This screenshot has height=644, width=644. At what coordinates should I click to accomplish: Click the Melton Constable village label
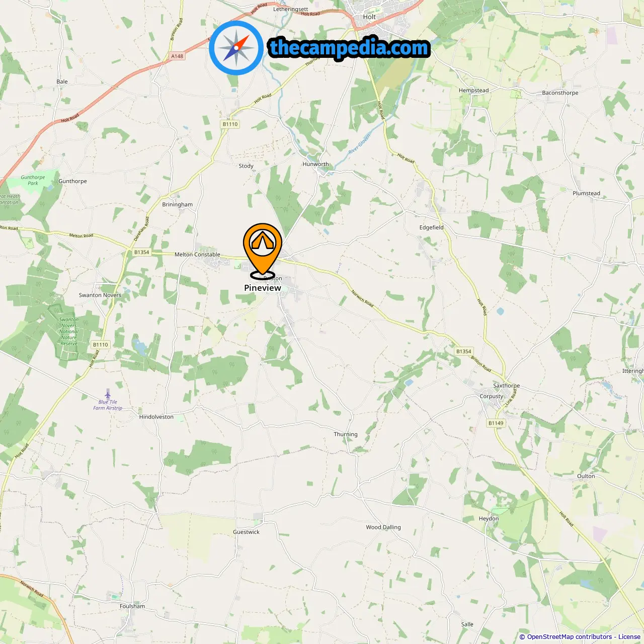(x=197, y=255)
